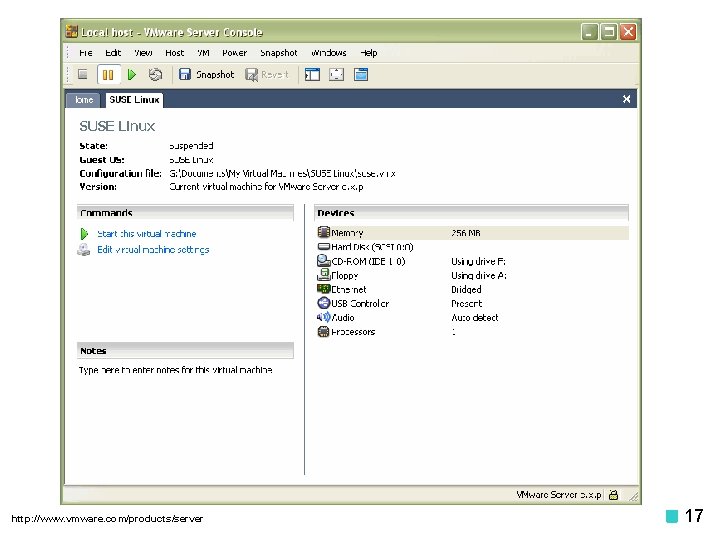Screen dimensions: 720x540
Task: Click the USB Controller value Present
Action: pos(467,304)
